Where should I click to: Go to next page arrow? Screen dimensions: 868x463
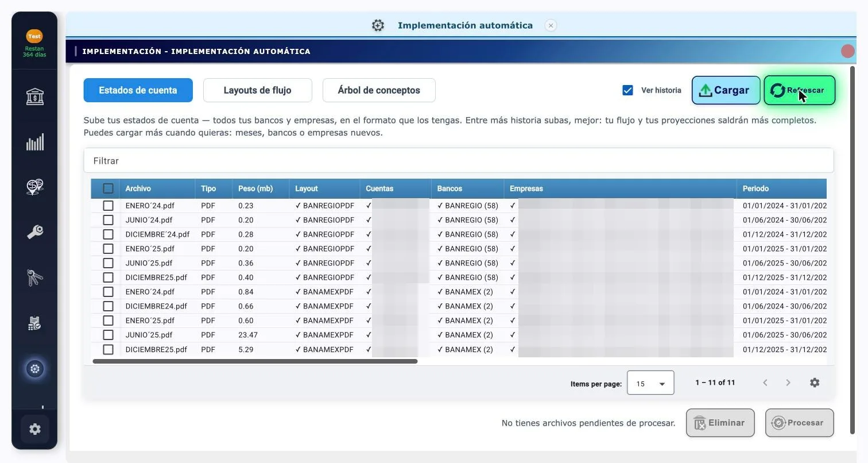[x=788, y=383]
